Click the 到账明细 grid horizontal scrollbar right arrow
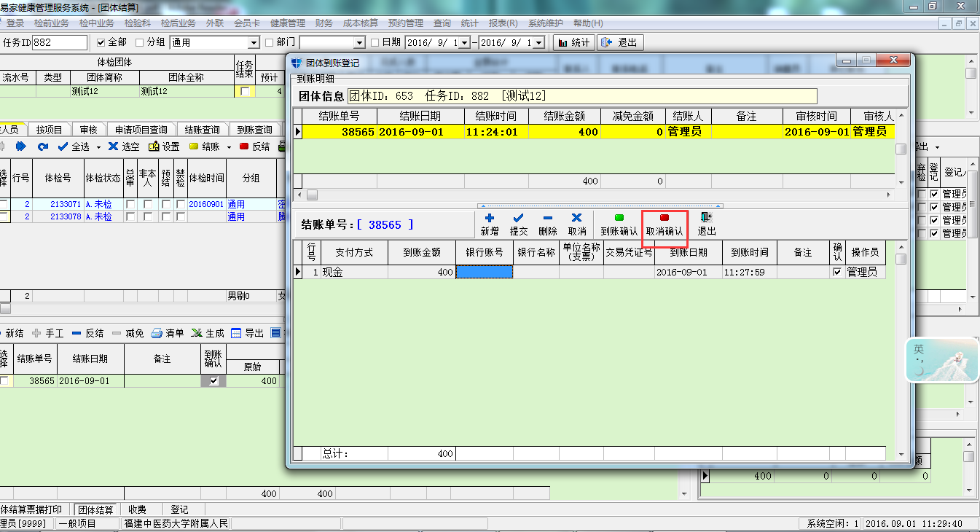Viewport: 980px width, 532px height. [x=889, y=195]
